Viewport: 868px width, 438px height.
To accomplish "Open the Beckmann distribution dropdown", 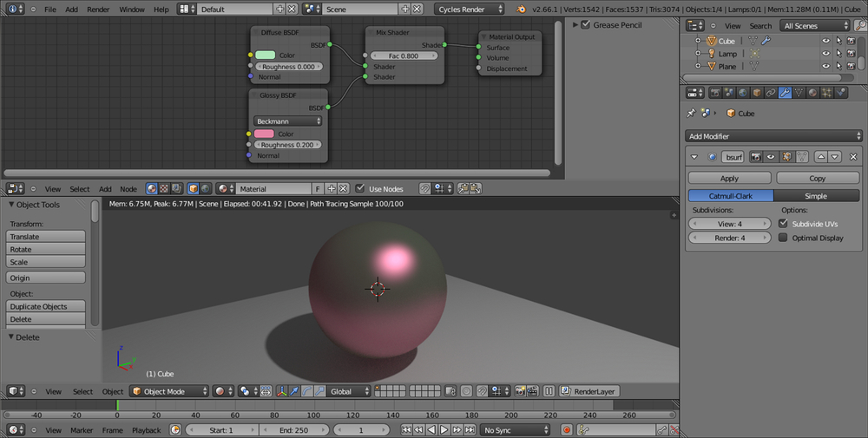I will (x=288, y=121).
